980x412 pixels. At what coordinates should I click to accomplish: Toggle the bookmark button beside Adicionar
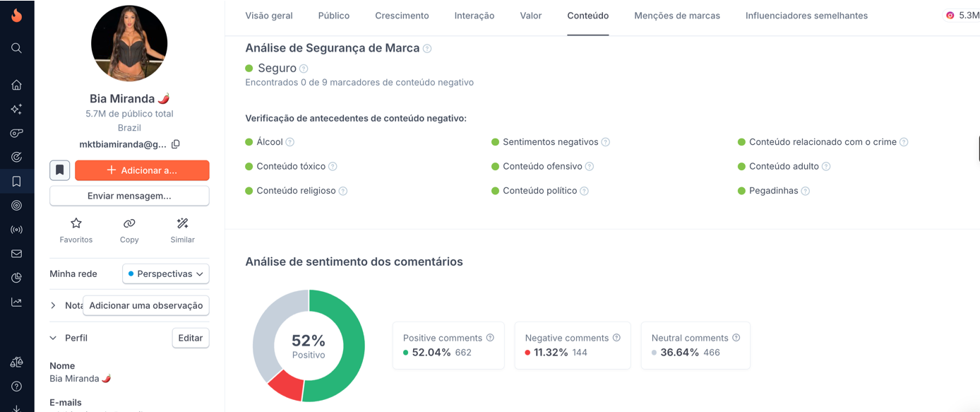coord(59,170)
